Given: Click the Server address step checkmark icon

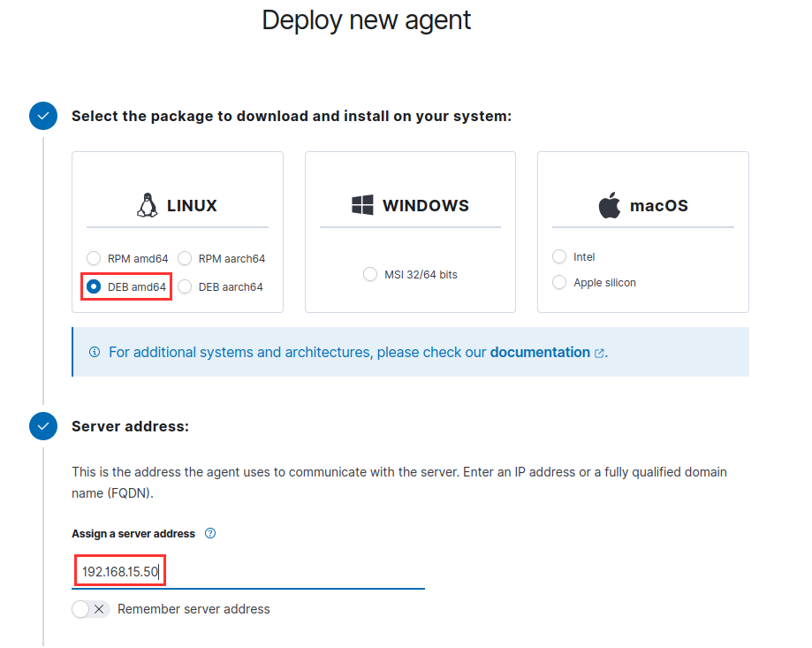Looking at the screenshot, I should coord(43,426).
